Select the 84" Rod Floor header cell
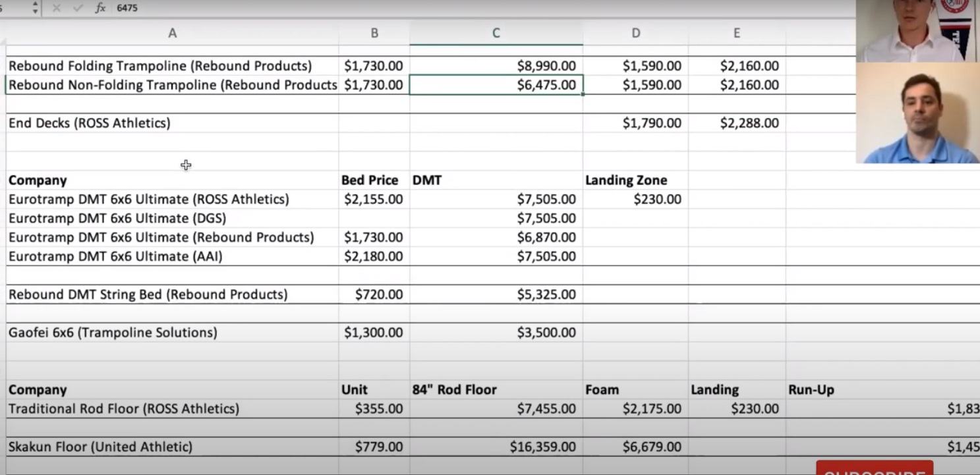The width and height of the screenshot is (980, 475). [x=496, y=389]
